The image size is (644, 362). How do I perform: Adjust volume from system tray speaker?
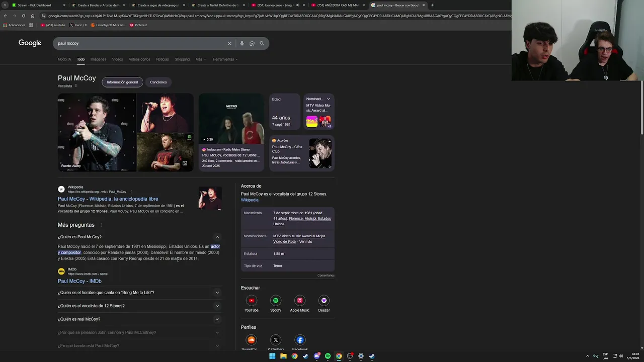click(621, 356)
